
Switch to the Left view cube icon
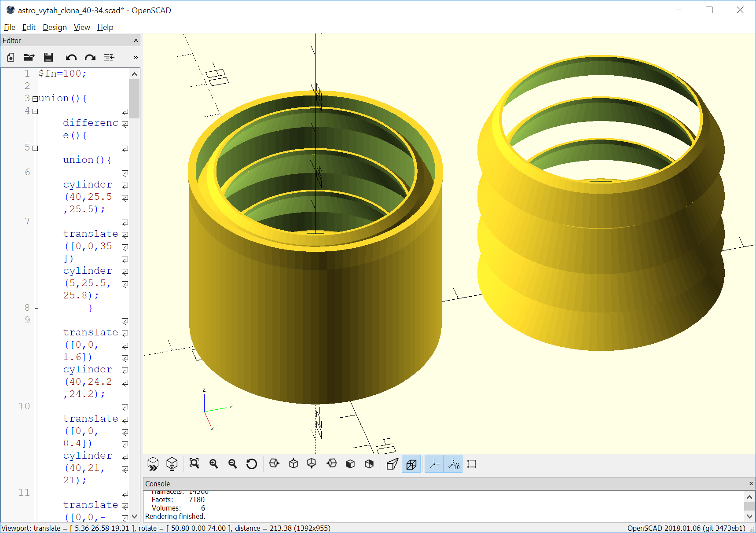pos(332,463)
